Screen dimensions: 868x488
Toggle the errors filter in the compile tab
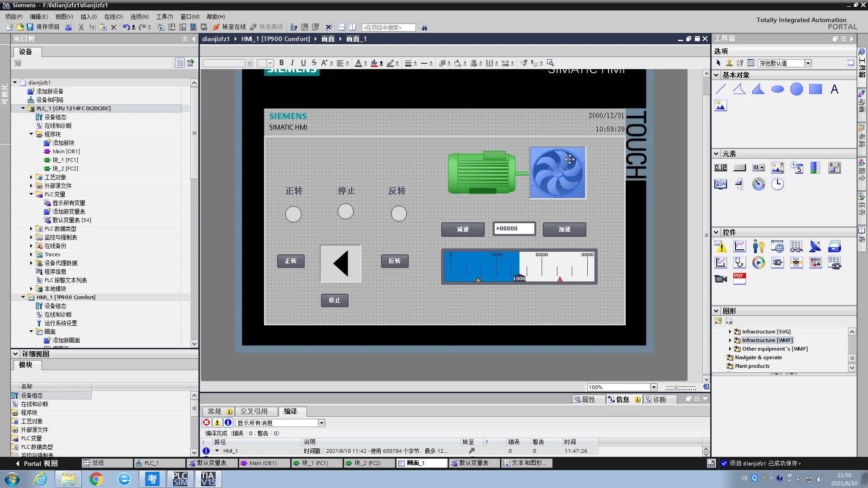pos(207,422)
